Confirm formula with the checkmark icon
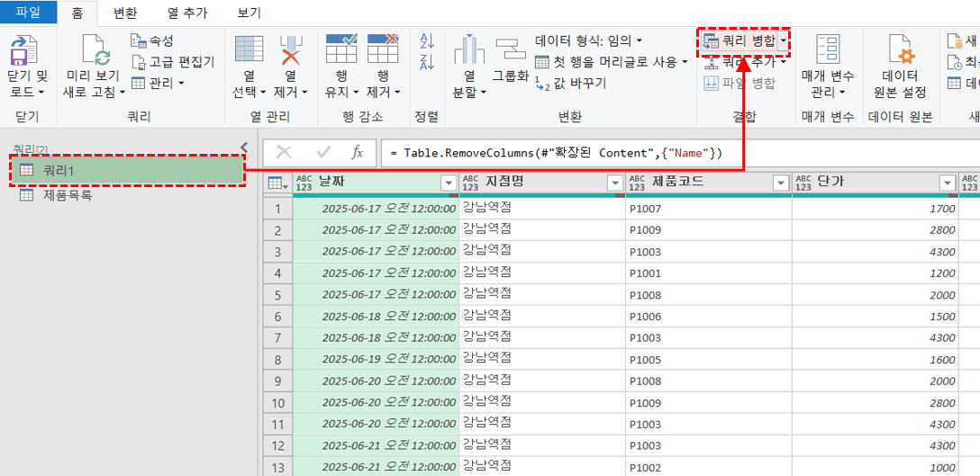The image size is (980, 476). 322,153
